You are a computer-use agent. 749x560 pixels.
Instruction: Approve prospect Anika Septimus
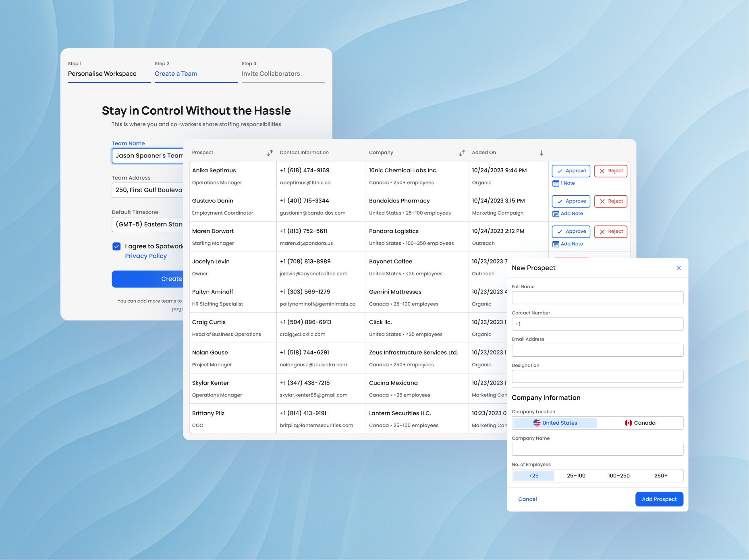coord(571,171)
